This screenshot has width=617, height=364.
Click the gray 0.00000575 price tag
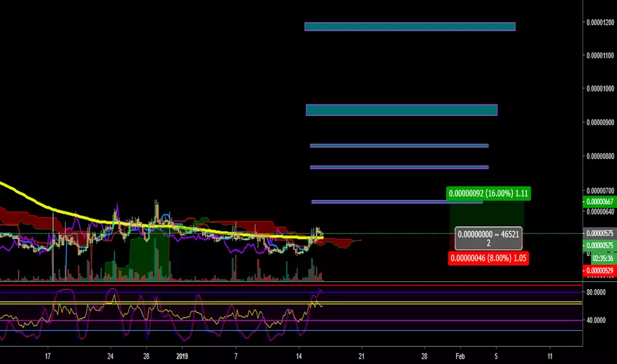(600, 234)
